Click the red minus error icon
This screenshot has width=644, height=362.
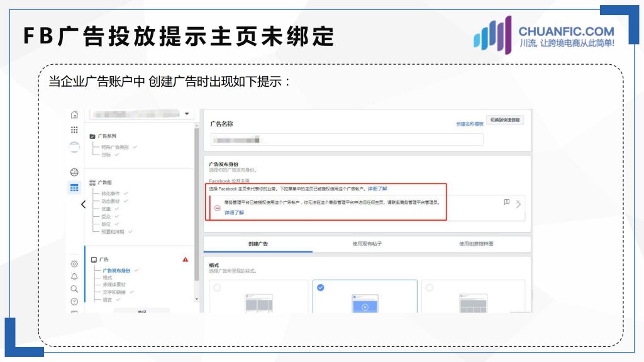(217, 208)
